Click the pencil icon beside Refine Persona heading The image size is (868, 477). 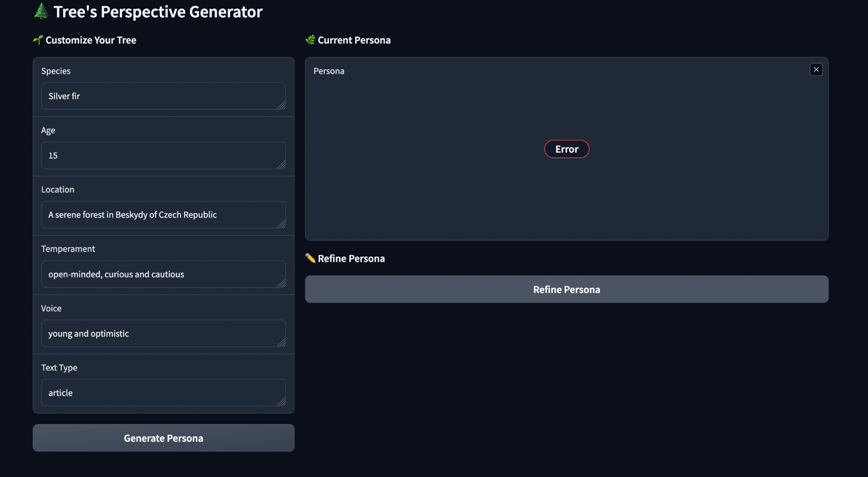click(310, 258)
